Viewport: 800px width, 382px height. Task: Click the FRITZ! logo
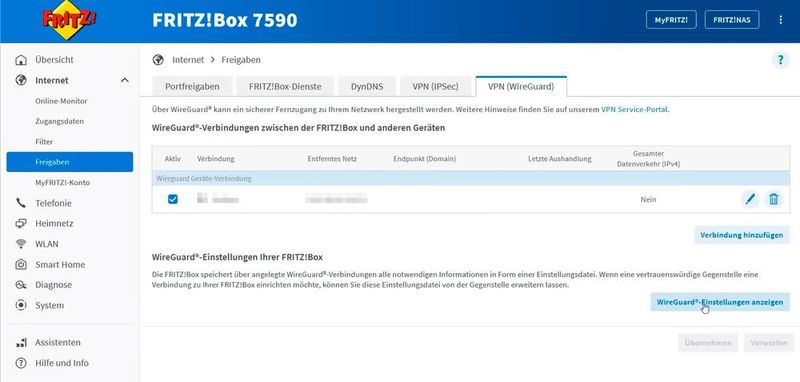[x=69, y=20]
